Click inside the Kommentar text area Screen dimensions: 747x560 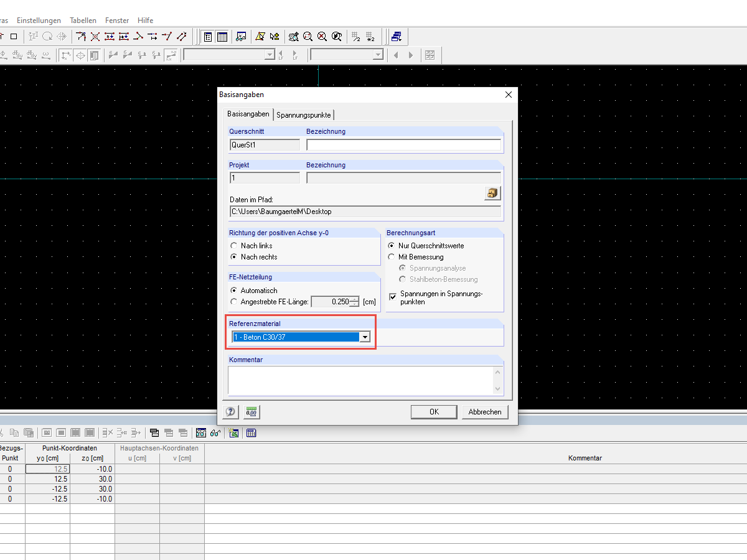tap(360, 380)
